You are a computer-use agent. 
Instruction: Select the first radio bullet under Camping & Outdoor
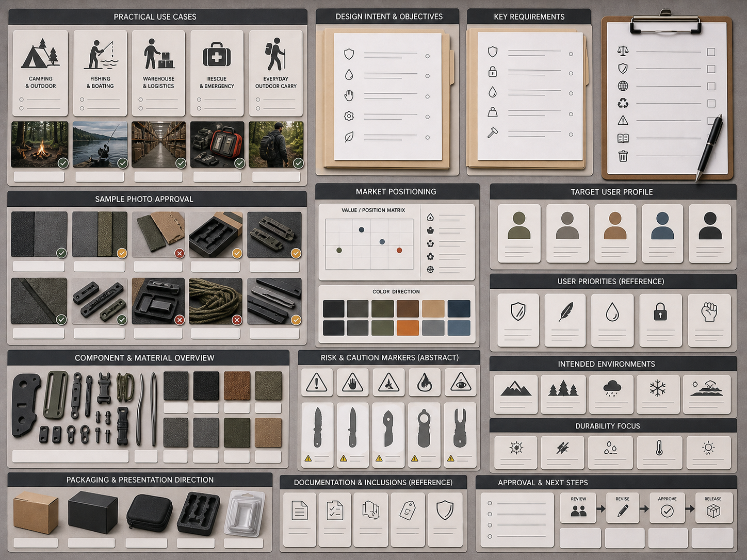pos(21,100)
